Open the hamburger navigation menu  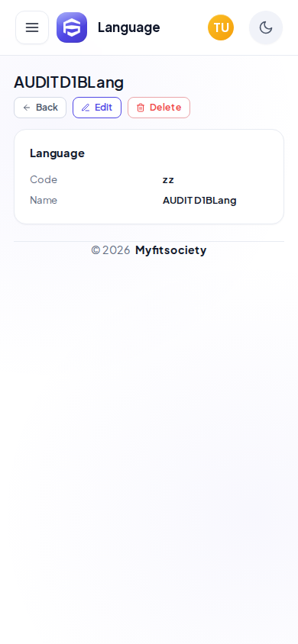click(32, 27)
